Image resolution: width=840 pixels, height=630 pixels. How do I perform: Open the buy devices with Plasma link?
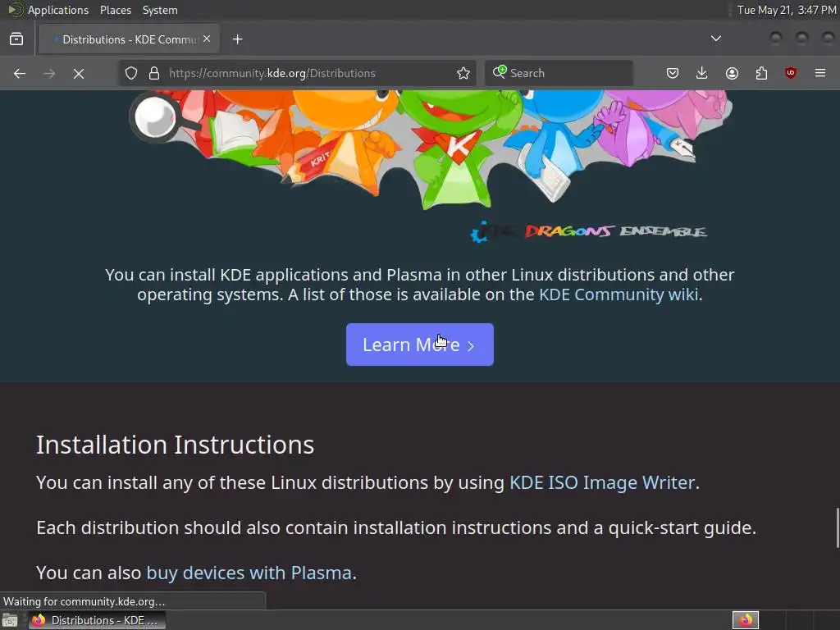point(249,573)
